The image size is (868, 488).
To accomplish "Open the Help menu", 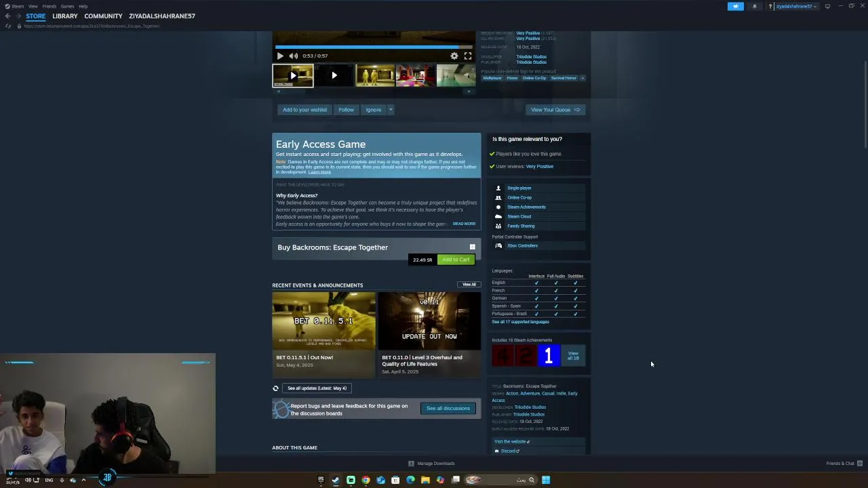I will point(83,6).
